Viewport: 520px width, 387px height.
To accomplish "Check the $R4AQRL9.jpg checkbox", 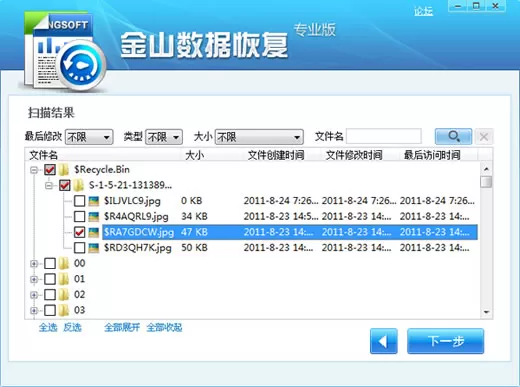I will click(x=79, y=217).
